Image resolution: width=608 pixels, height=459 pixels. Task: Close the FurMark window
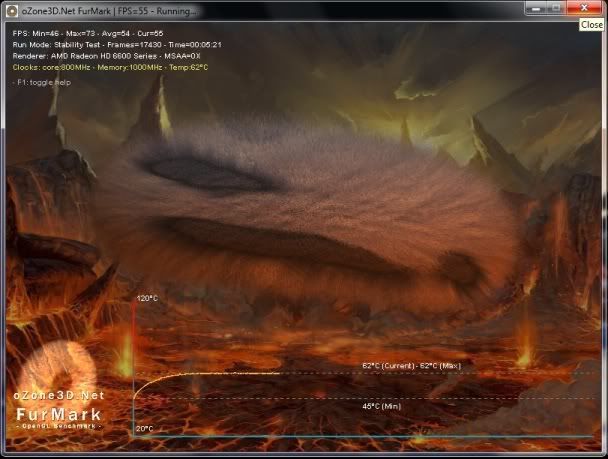[x=584, y=8]
